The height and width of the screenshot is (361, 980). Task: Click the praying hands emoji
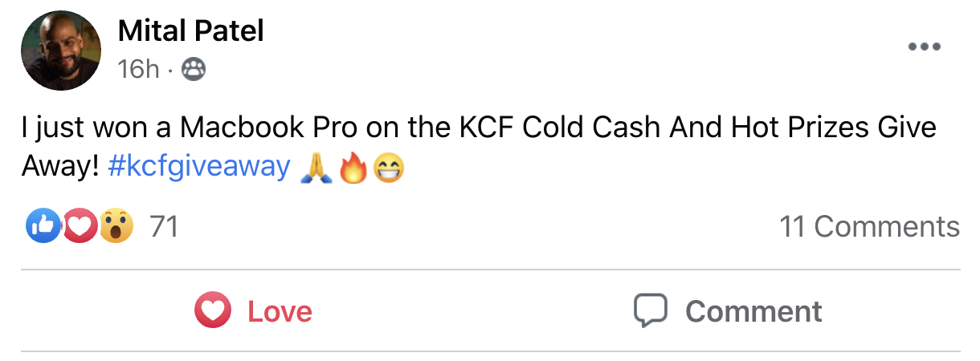click(x=314, y=168)
